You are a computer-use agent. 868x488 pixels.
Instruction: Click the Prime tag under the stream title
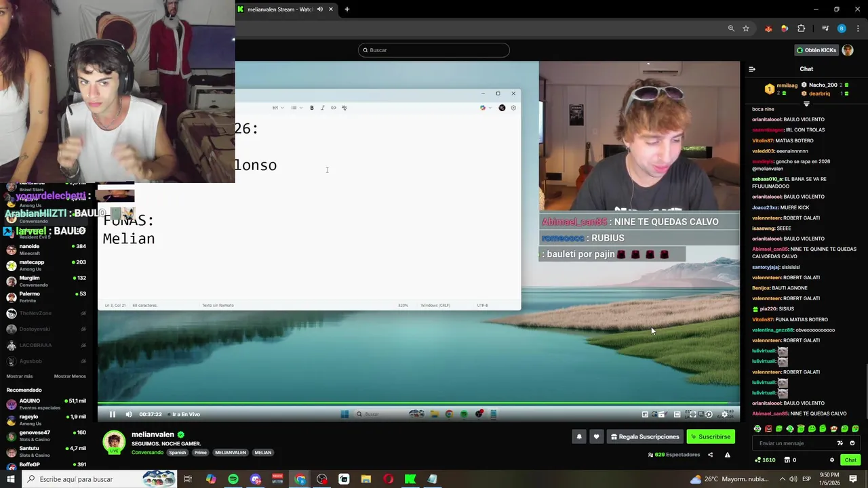click(x=200, y=453)
